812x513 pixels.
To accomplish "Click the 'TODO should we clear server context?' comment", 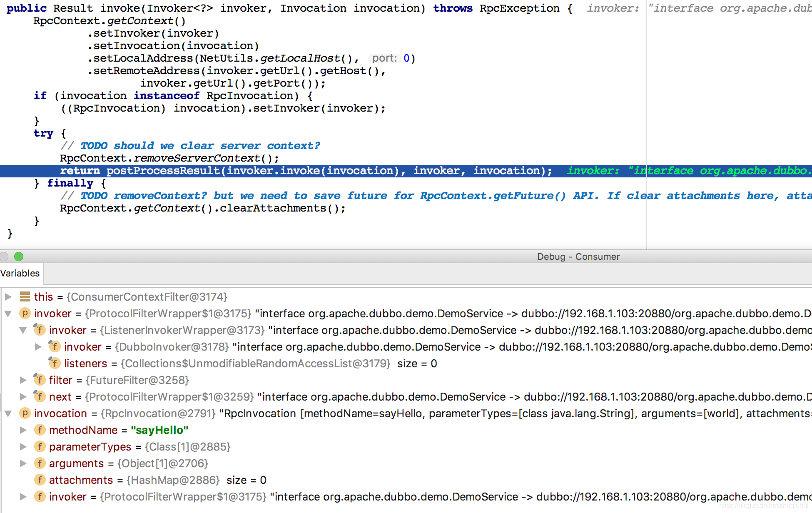I will point(190,146).
